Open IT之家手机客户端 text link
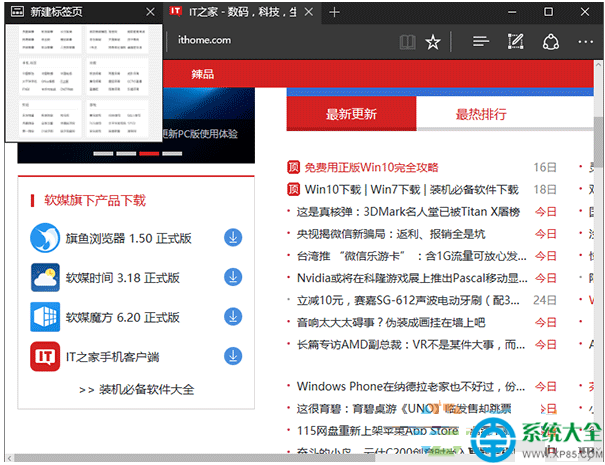This screenshot has width=605, height=465. pyautogui.click(x=112, y=357)
